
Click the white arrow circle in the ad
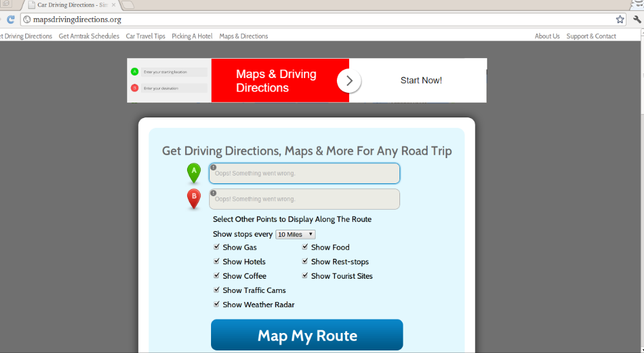tap(348, 81)
